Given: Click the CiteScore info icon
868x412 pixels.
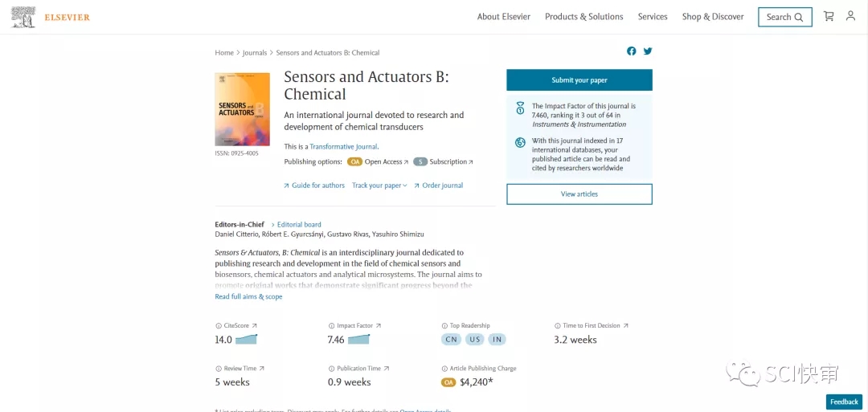Looking at the screenshot, I should pos(218,326).
